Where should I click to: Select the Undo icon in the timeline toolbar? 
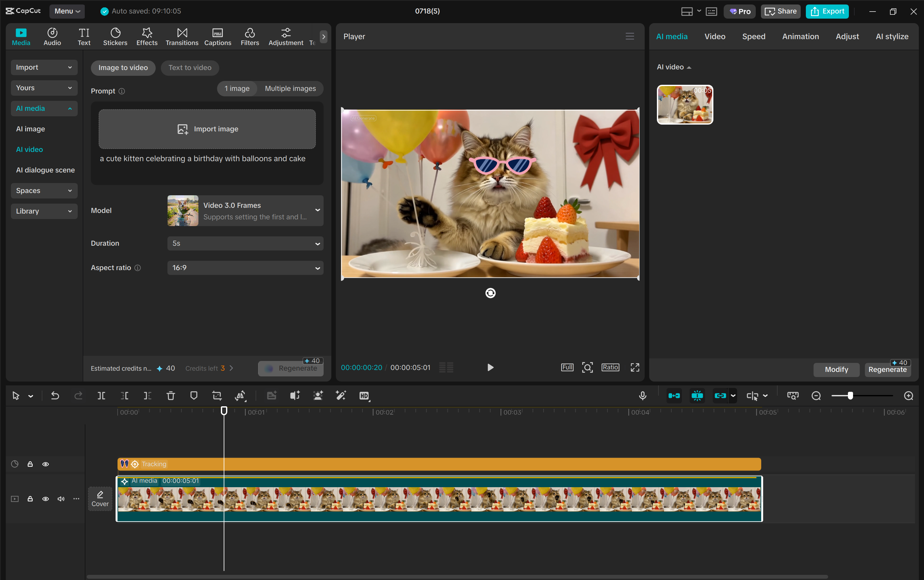(x=55, y=395)
